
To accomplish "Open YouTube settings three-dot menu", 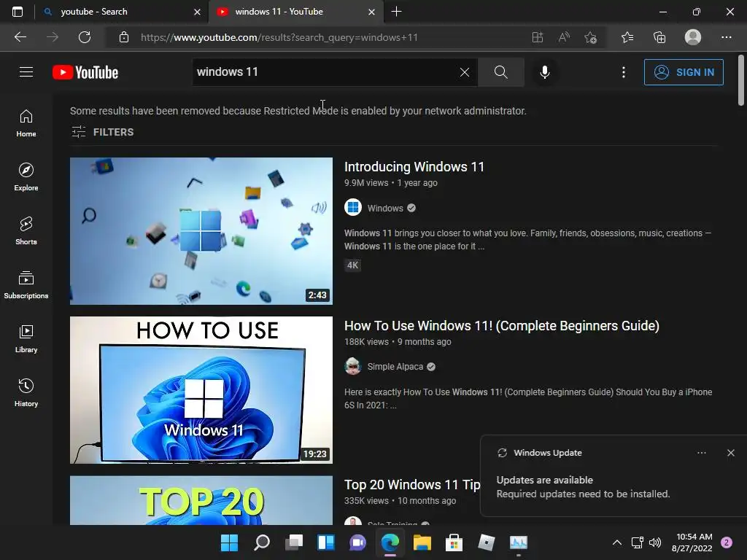I will pyautogui.click(x=624, y=72).
